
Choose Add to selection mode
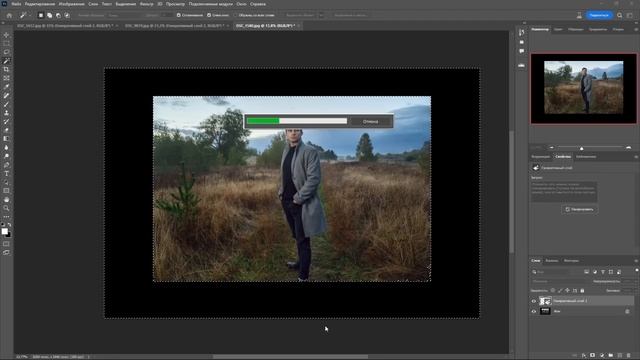[49, 15]
